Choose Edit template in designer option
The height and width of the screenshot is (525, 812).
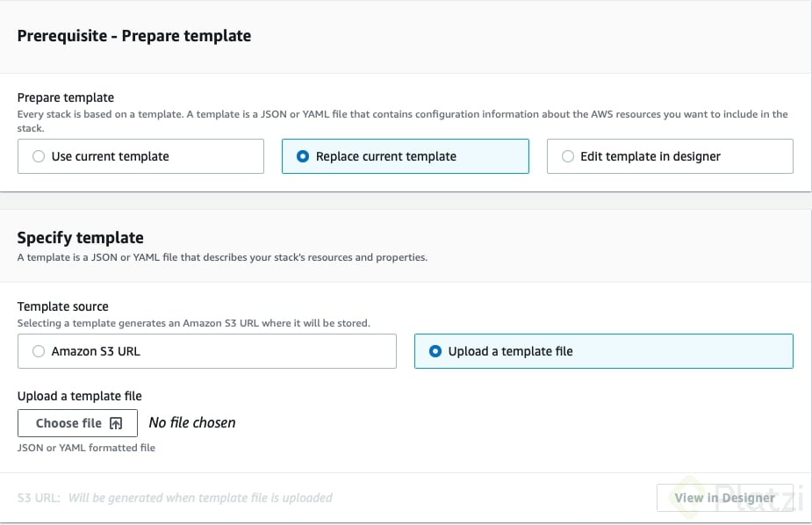click(x=567, y=156)
